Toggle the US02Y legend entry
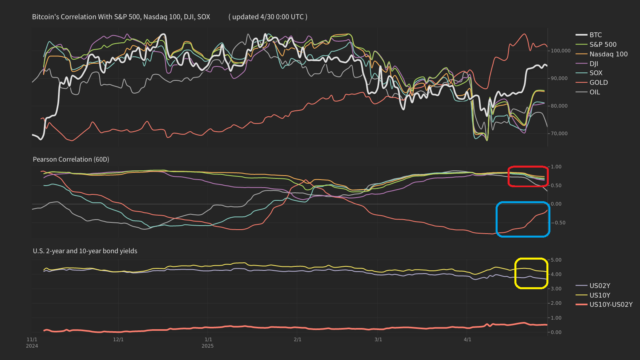The image size is (640, 360). tap(593, 286)
